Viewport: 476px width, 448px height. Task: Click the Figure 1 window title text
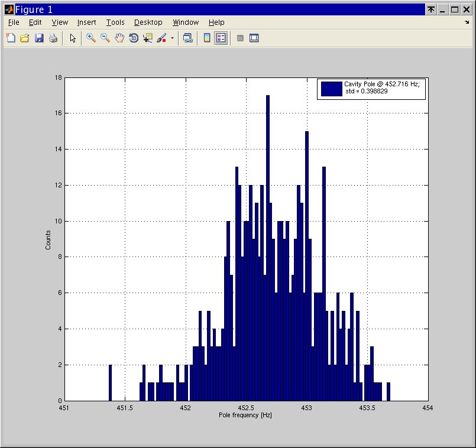click(x=34, y=9)
